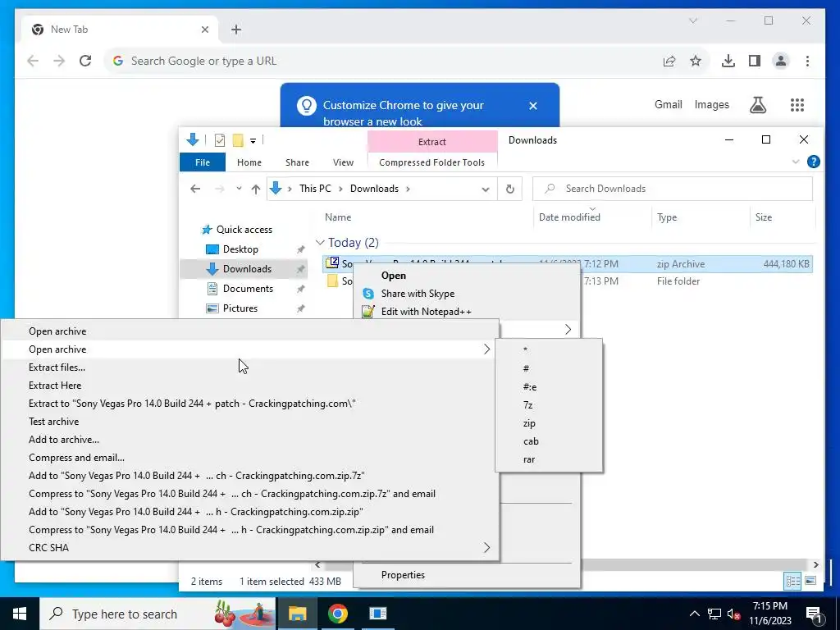Choose Extract Here option
840x630 pixels.
pyautogui.click(x=249, y=386)
